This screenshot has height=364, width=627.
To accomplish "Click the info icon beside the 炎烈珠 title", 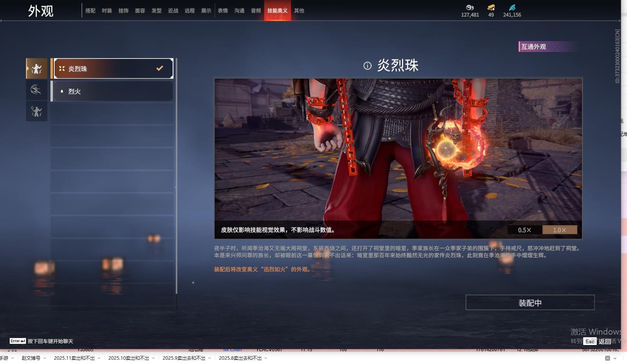I will pyautogui.click(x=367, y=66).
